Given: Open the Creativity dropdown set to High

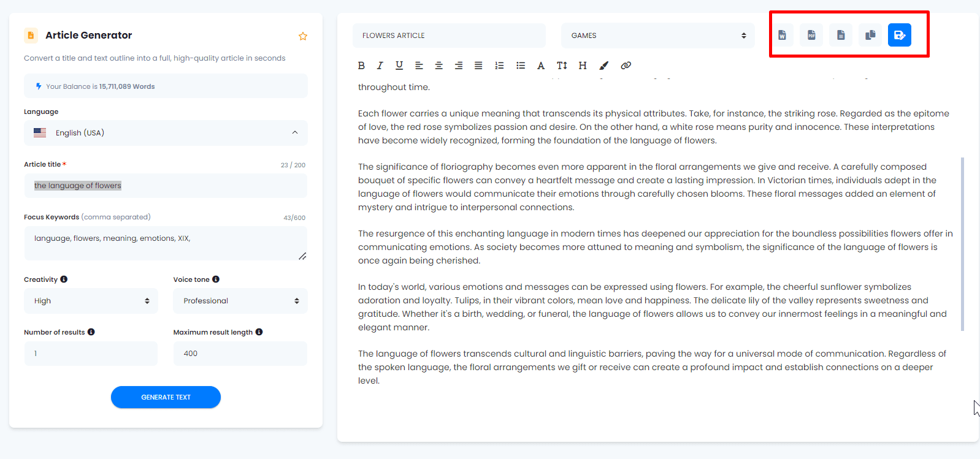Looking at the screenshot, I should [x=91, y=301].
